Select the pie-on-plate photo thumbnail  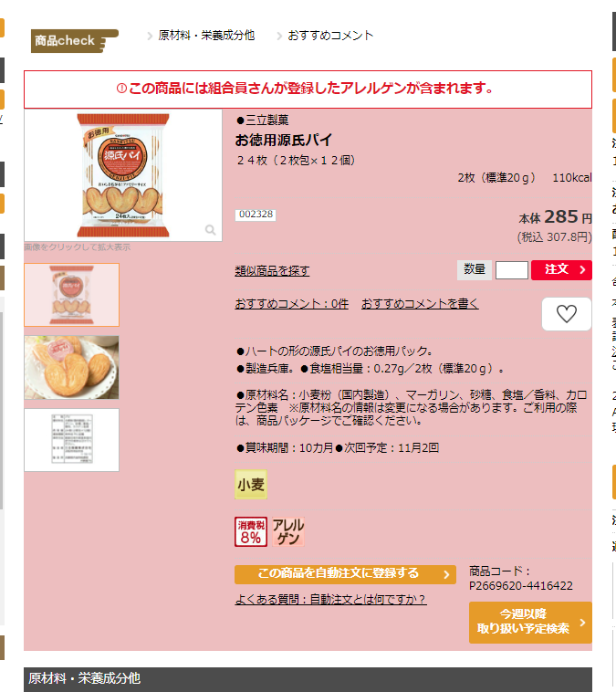point(71,367)
